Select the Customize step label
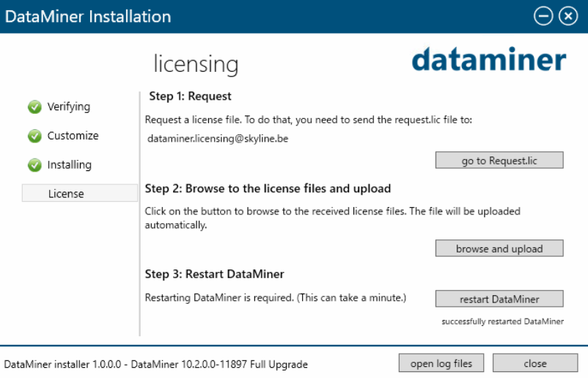588x378 pixels. 73,136
